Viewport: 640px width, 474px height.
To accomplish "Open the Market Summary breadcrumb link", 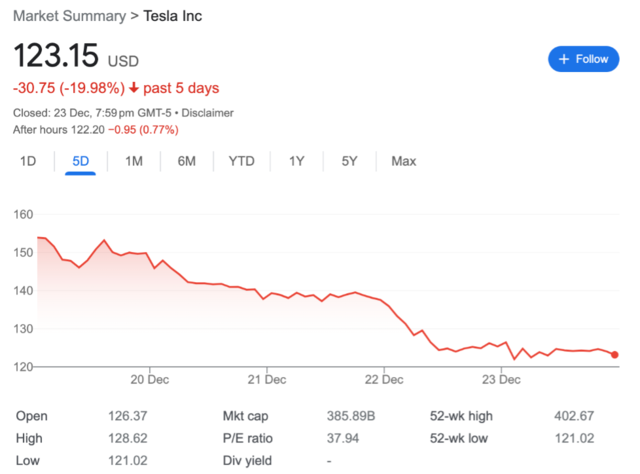I will (x=67, y=18).
